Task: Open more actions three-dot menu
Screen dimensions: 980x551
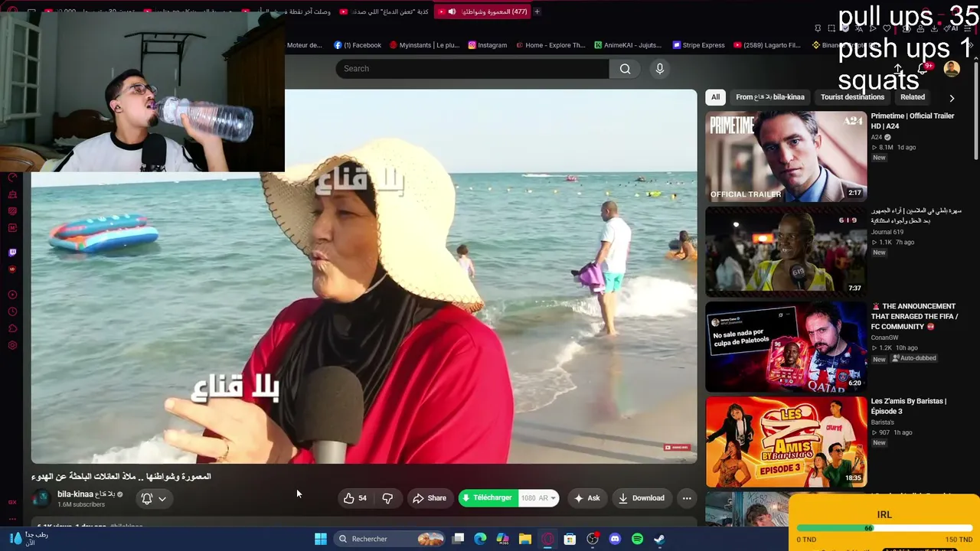Action: (687, 498)
